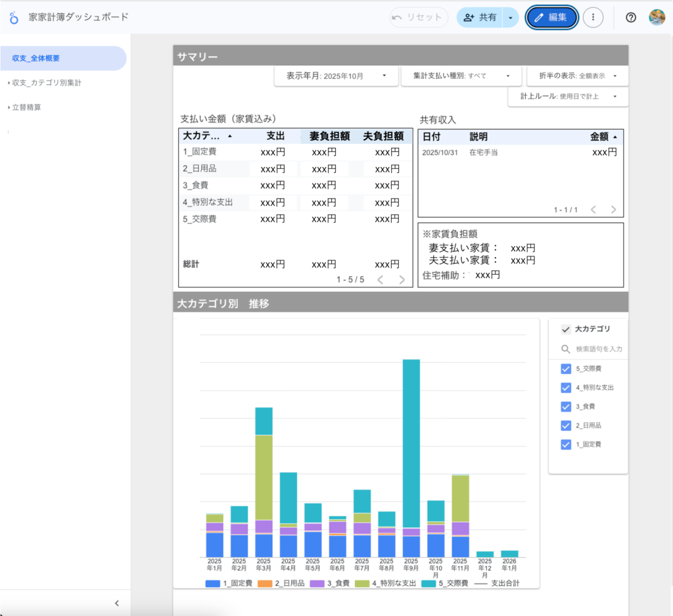This screenshot has width=673, height=616.
Task: Go to previous page in 共有収入 table
Action: click(593, 210)
